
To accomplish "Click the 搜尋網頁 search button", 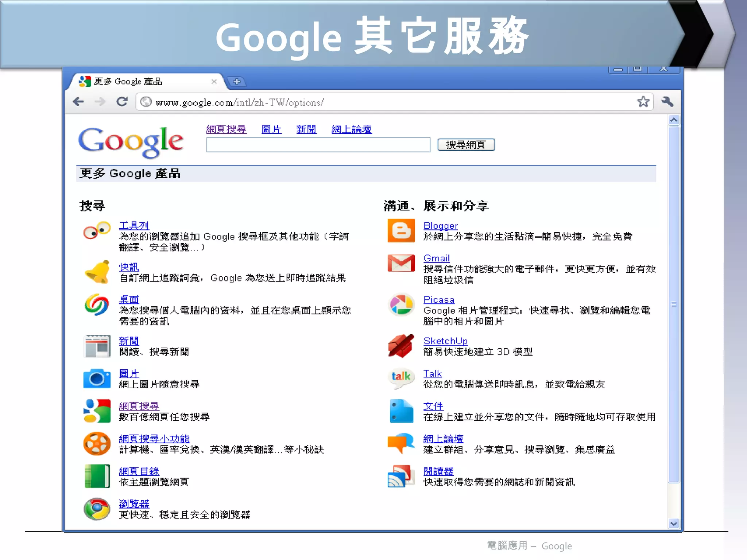I will pyautogui.click(x=466, y=145).
